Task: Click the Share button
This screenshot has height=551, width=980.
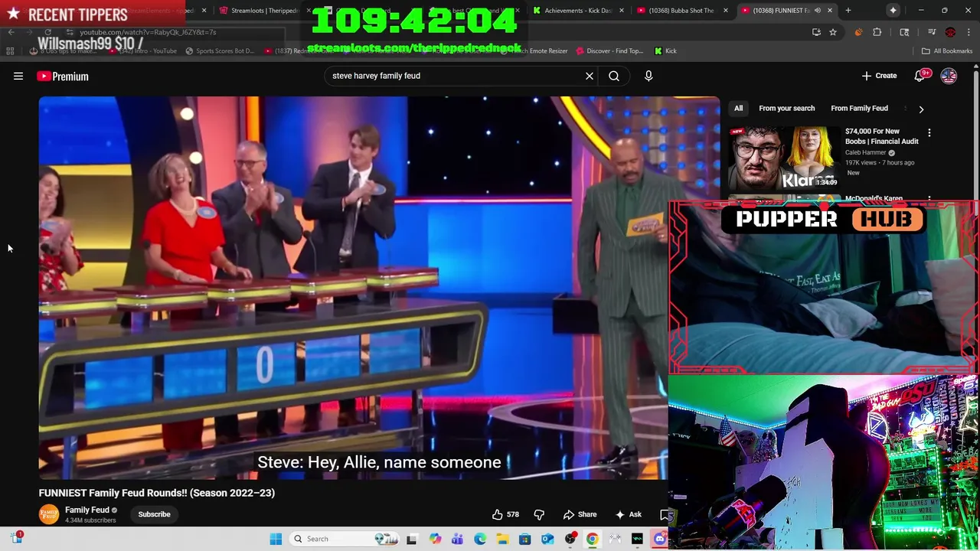Action: (580, 514)
